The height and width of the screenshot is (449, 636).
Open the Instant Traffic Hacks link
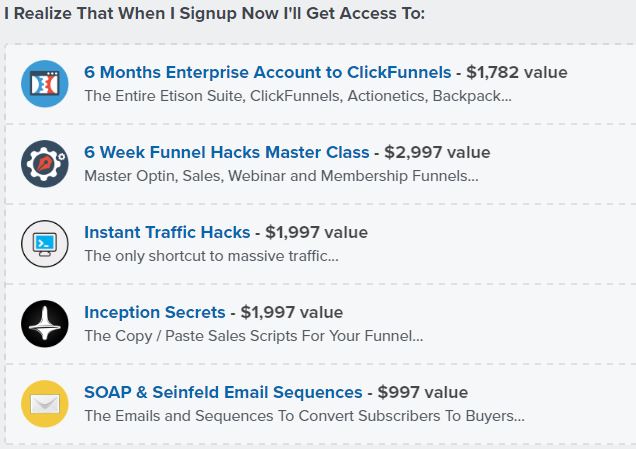(x=167, y=232)
